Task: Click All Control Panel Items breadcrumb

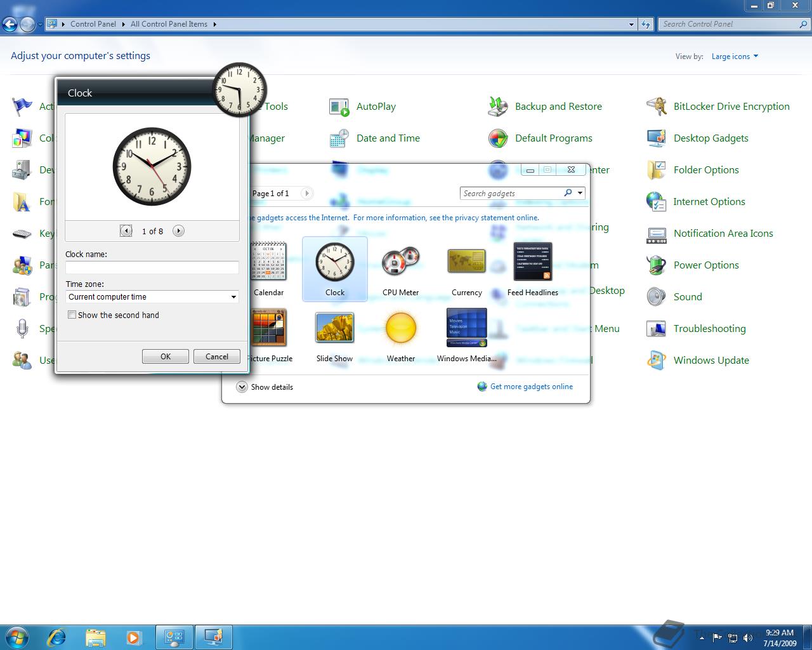Action: [x=169, y=24]
